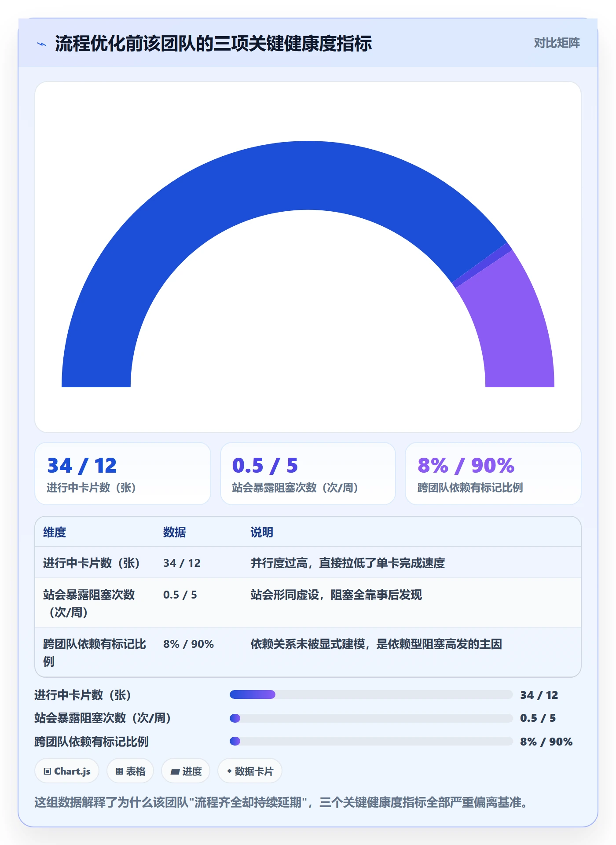Click the 数据 table column header
Viewport: 616px width, 845px height.
pyautogui.click(x=175, y=532)
